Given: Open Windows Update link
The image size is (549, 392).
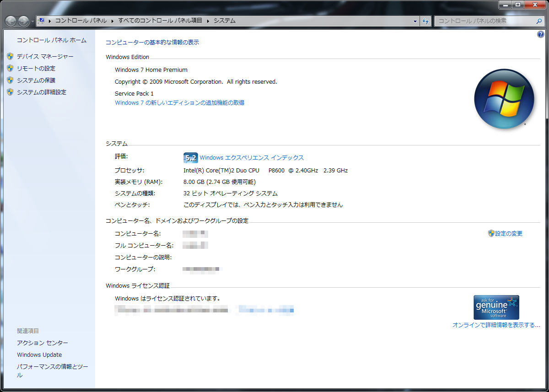Looking at the screenshot, I should (39, 354).
